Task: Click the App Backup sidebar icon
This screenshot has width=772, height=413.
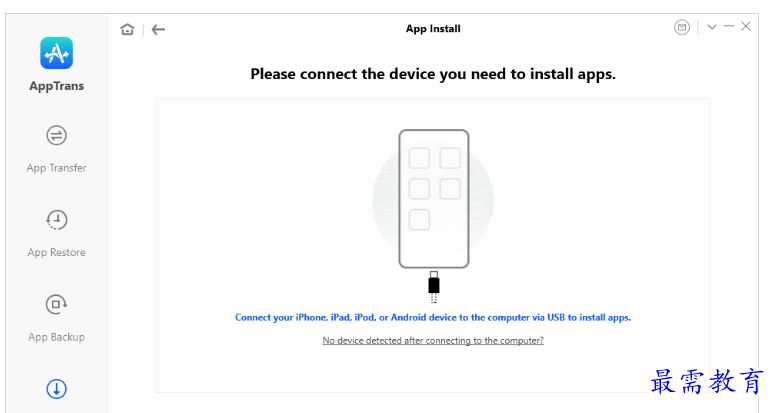Action: (56, 304)
